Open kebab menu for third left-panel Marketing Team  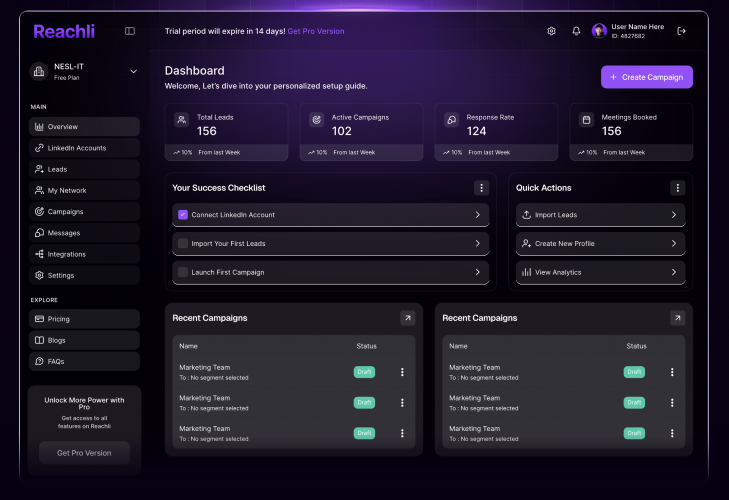coord(402,433)
